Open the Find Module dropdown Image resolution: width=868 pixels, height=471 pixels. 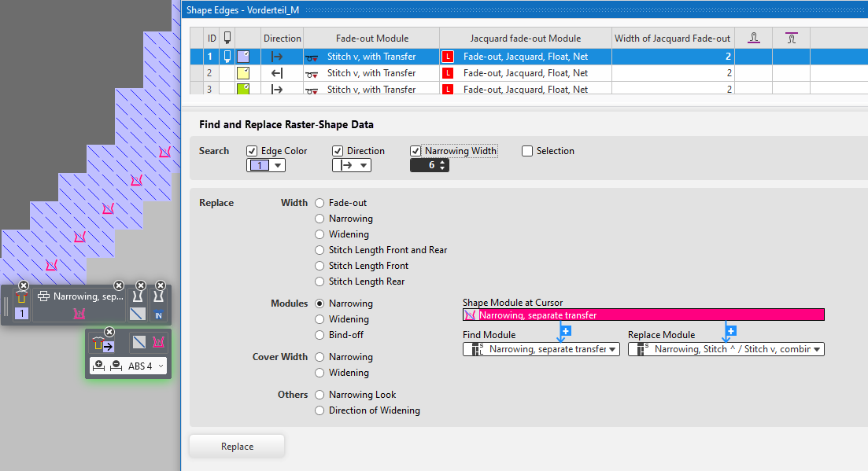(x=543, y=349)
